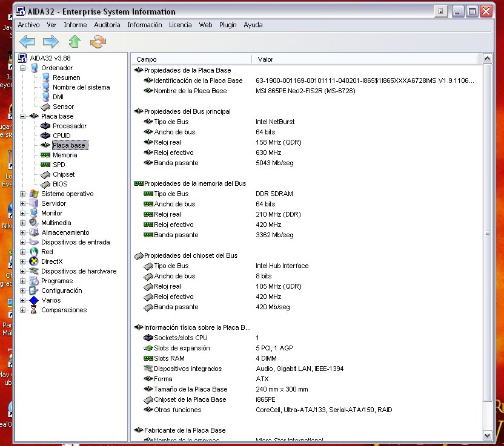The width and height of the screenshot is (504, 446).
Task: Click the Valor column header
Action: [x=365, y=59]
